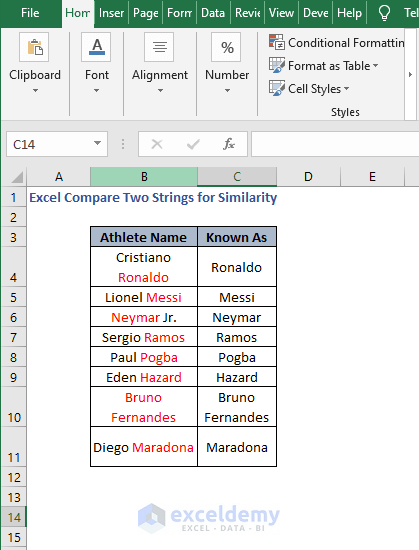Image resolution: width=419 pixels, height=550 pixels.
Task: Select the 'Paul Pogba' cell
Action: click(144, 357)
